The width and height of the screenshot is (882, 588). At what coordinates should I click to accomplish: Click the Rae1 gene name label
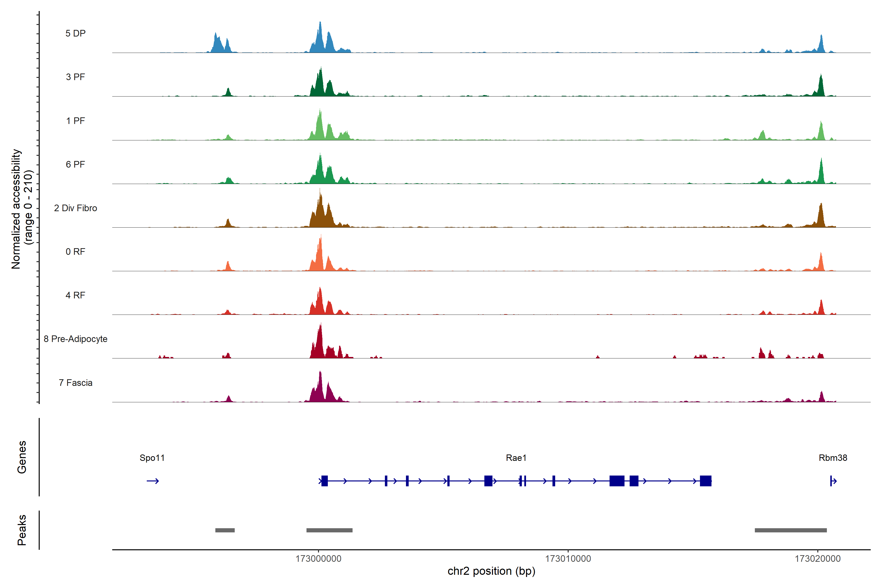(x=516, y=458)
